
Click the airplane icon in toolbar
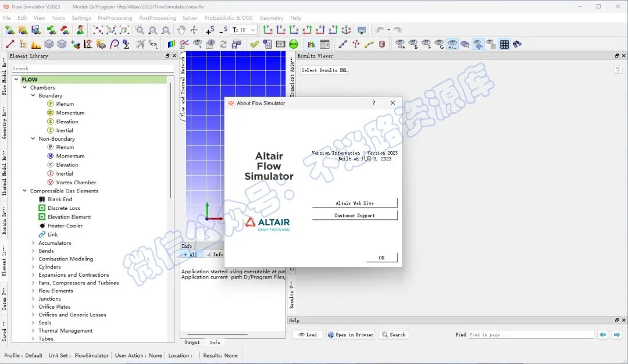(x=140, y=44)
